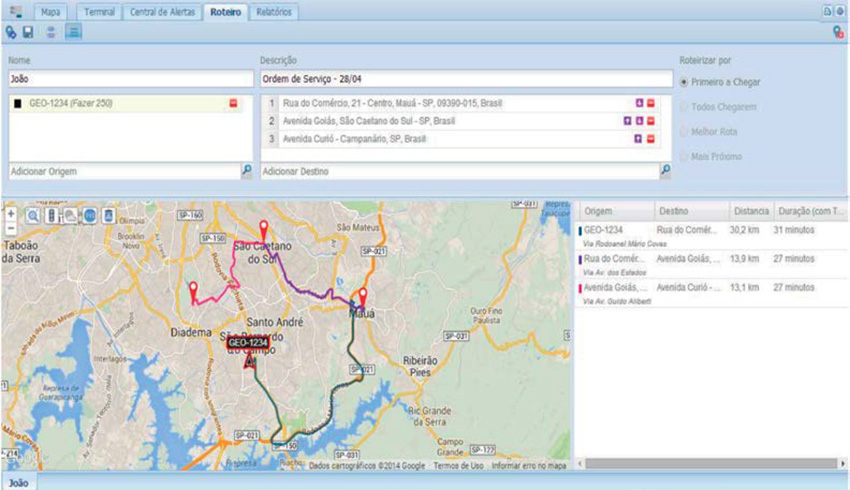Select the Roteiro tab
850x490 pixels.
[x=226, y=12]
